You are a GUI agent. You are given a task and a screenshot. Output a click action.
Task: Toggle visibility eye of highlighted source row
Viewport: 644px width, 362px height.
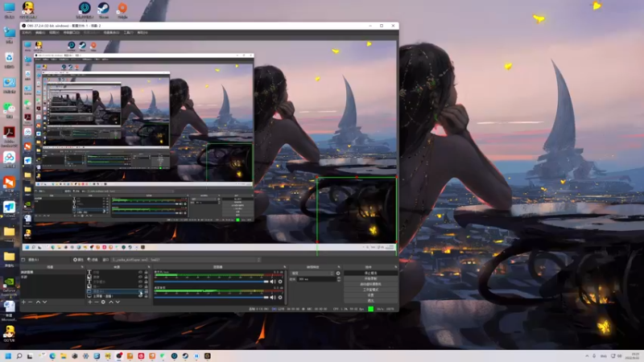pos(140,291)
